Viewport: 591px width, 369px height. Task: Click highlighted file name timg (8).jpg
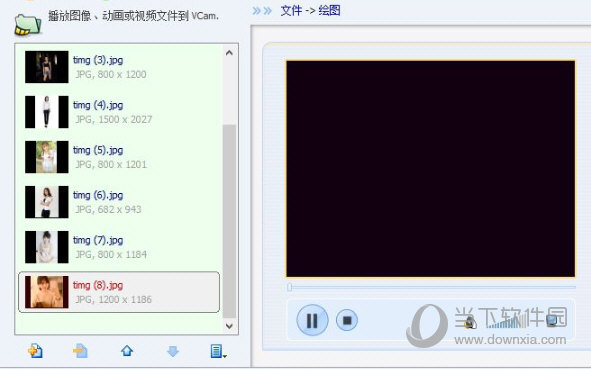click(x=98, y=285)
